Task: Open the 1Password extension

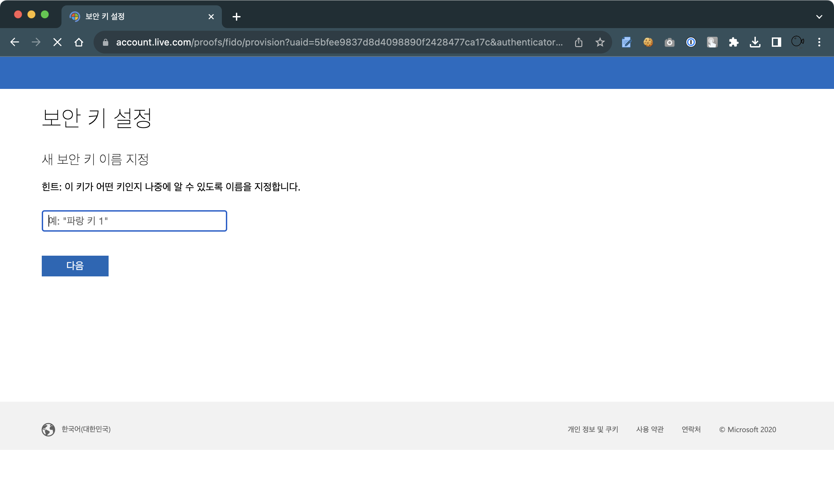Action: click(x=690, y=42)
